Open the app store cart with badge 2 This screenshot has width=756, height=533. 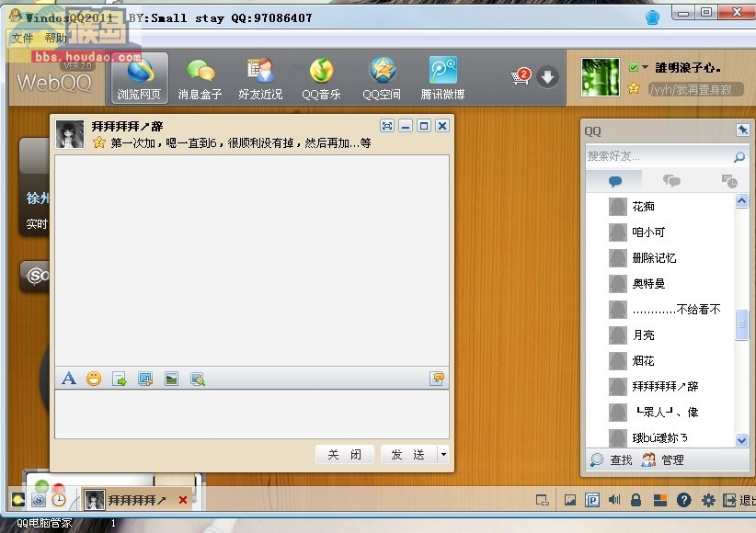521,76
